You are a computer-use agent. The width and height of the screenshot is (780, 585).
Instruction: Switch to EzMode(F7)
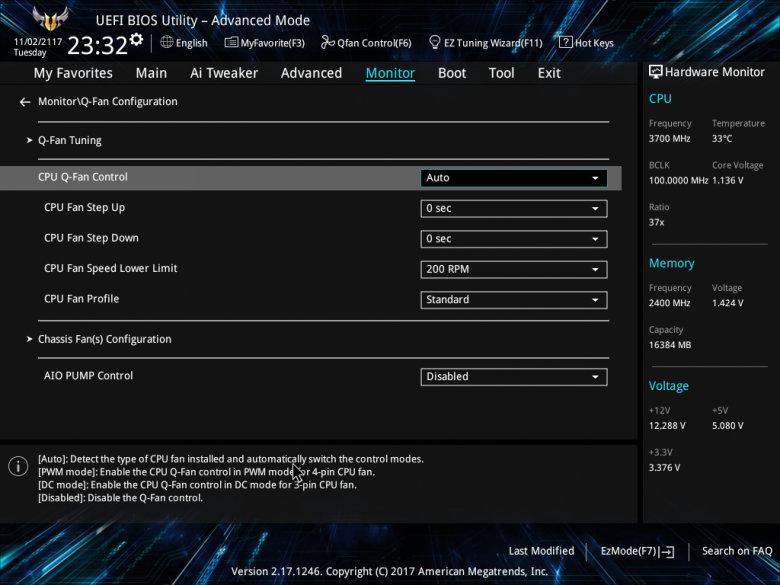[x=637, y=551]
